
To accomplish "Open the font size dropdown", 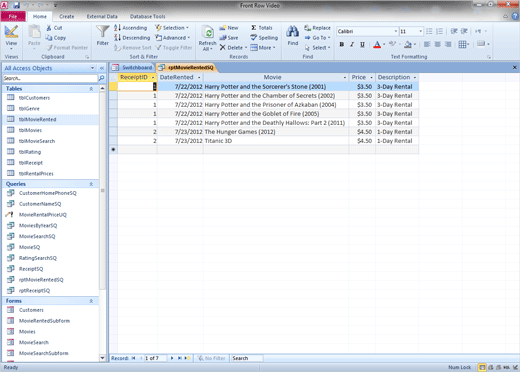I will 420,31.
